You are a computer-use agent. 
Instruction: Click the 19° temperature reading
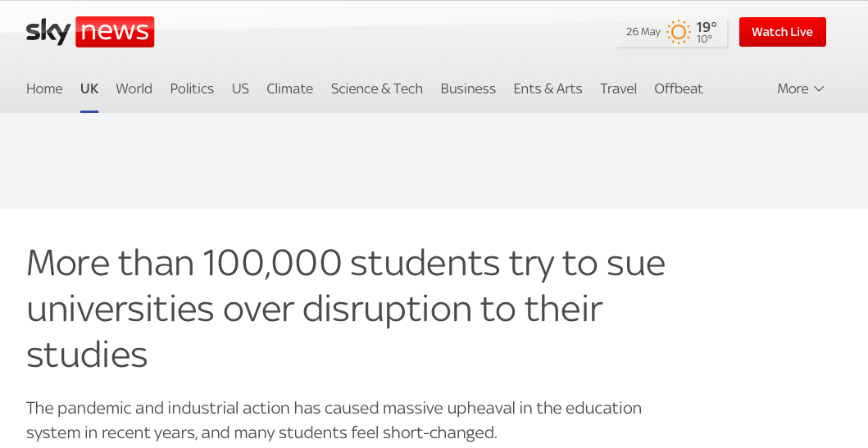coord(707,26)
